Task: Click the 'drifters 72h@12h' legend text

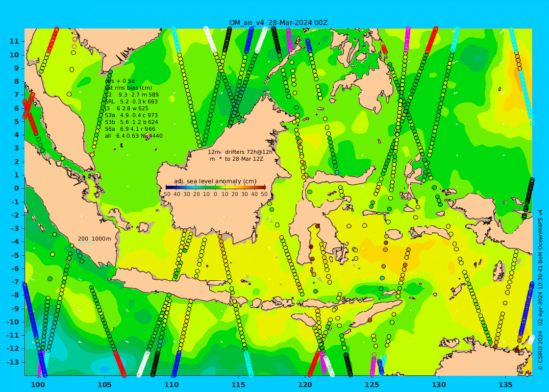Action: click(248, 152)
